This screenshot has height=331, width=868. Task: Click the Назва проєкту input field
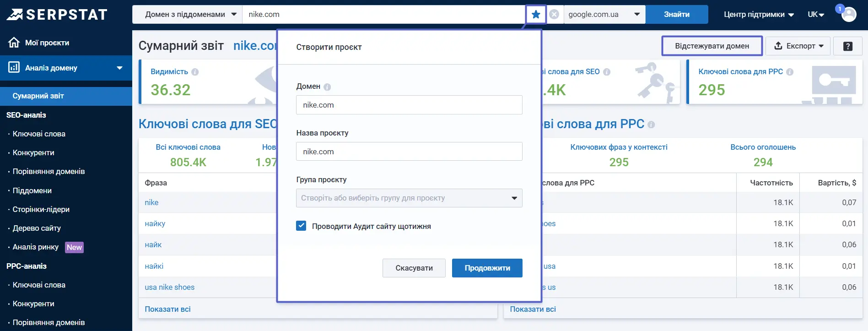pos(409,152)
